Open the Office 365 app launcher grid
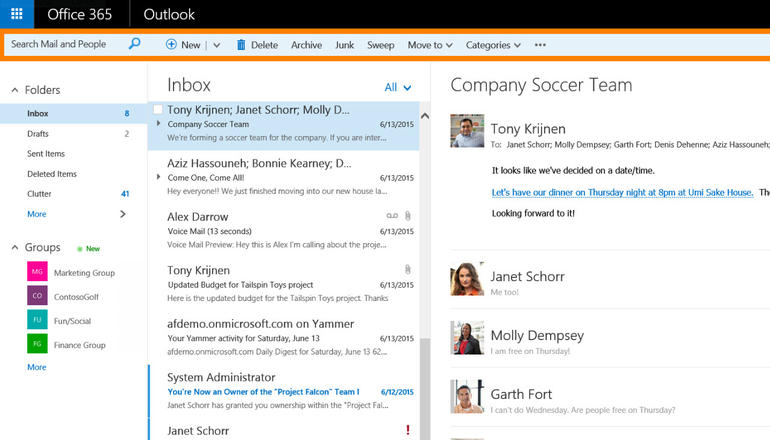This screenshot has width=770, height=440. [17, 15]
